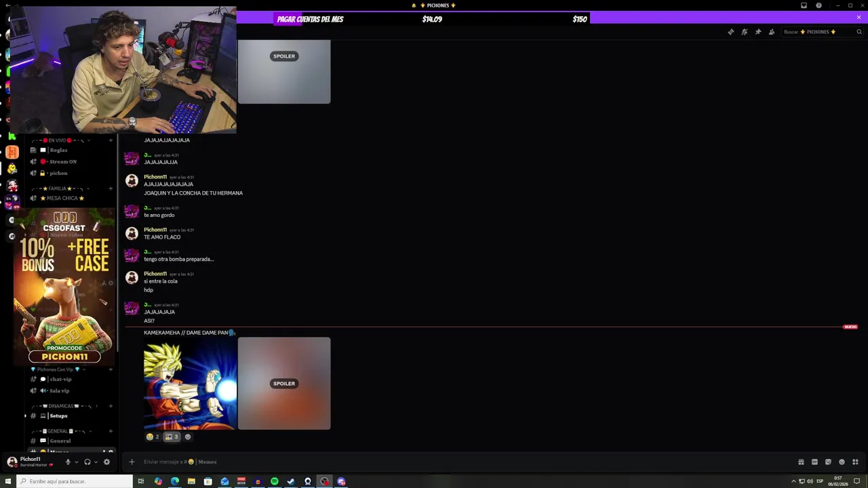Show pinned messages pin icon
Screen dimensions: 868x488
tap(757, 32)
